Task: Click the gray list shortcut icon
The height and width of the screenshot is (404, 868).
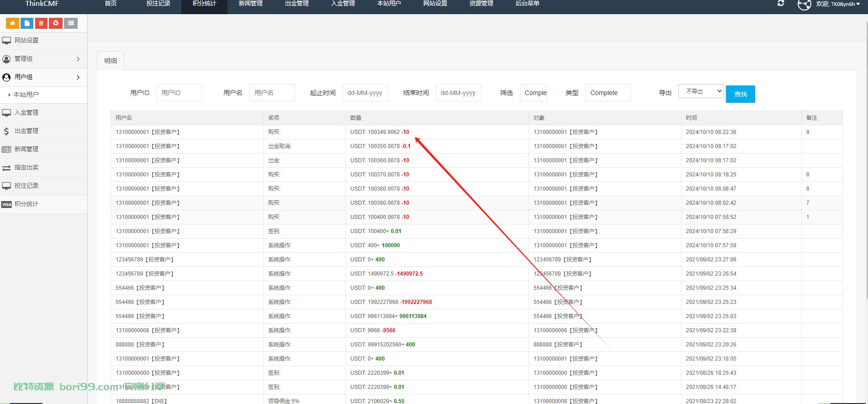Action: [x=70, y=23]
